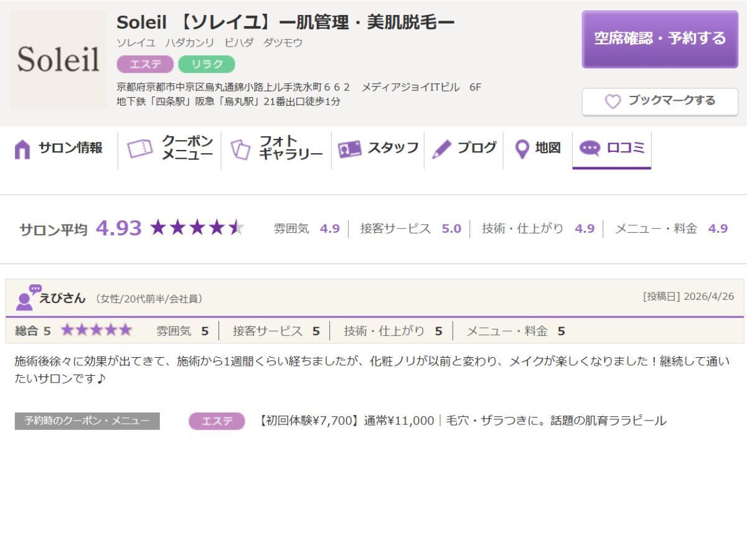Click the review's メニュー・料金 5 score
The width and height of the screenshot is (747, 560).
pos(516,331)
